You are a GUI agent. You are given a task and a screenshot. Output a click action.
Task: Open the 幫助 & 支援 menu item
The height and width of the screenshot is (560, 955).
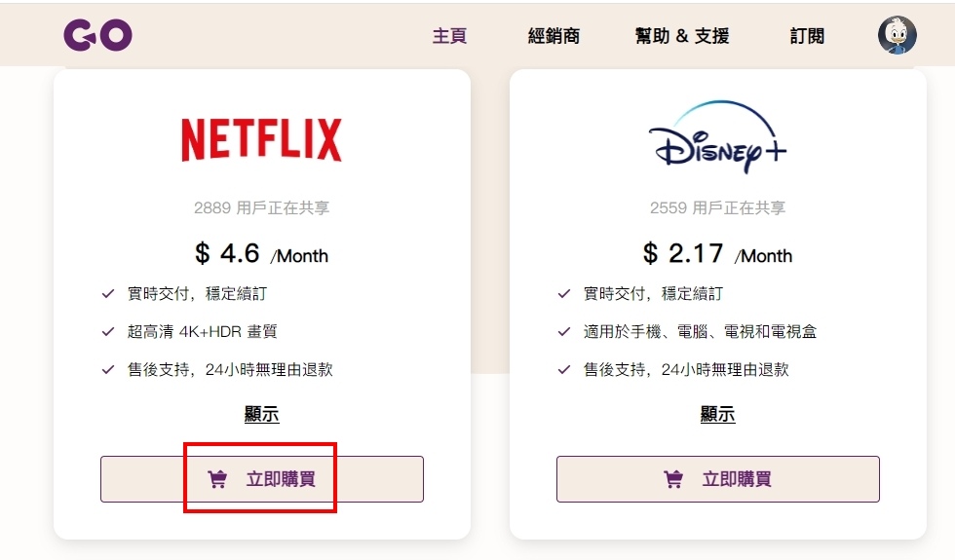pyautogui.click(x=682, y=36)
